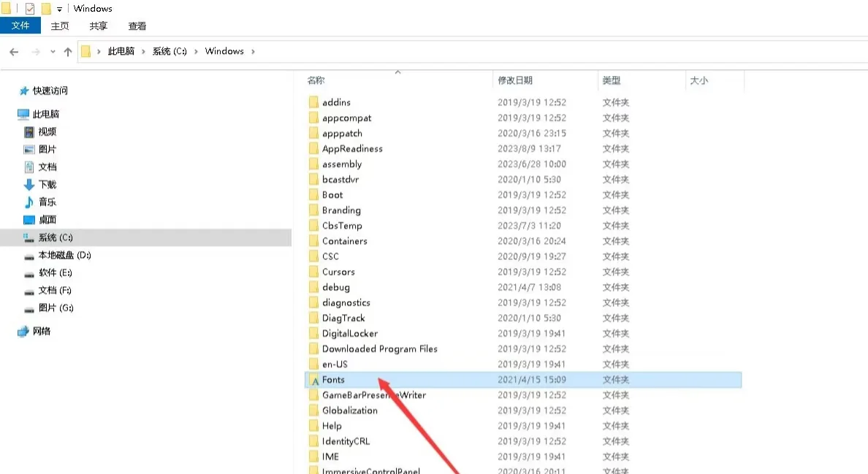This screenshot has height=474, width=868.
Task: Select the DigitalLocker folder name
Action: point(350,334)
